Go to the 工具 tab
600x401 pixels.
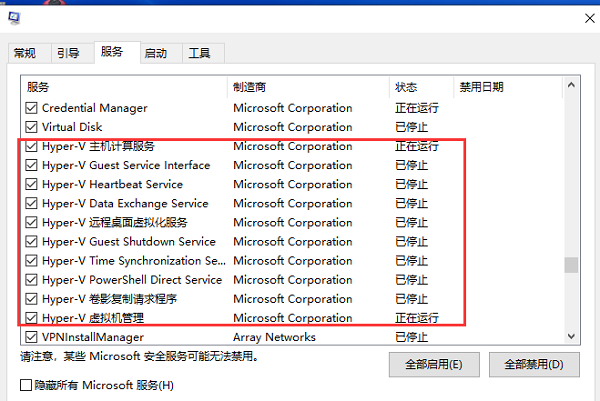point(200,53)
